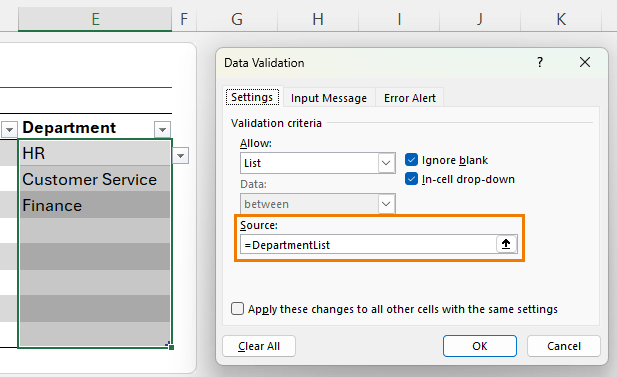Viewport: 617px width, 377px height.
Task: Open filter dropdown left of Department header
Action: pos(9,129)
